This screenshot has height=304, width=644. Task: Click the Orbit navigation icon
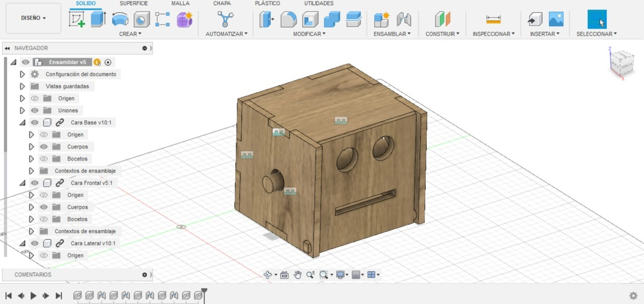268,275
